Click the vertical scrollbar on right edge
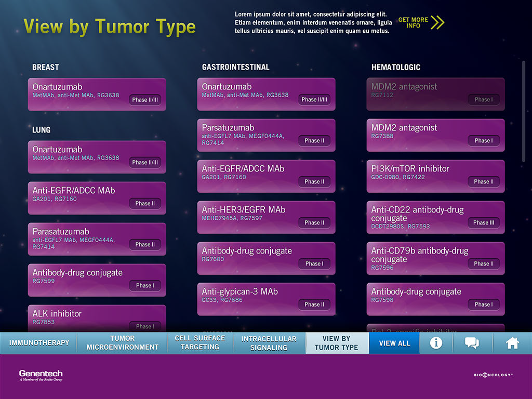Image resolution: width=532 pixels, height=399 pixels. click(x=524, y=112)
